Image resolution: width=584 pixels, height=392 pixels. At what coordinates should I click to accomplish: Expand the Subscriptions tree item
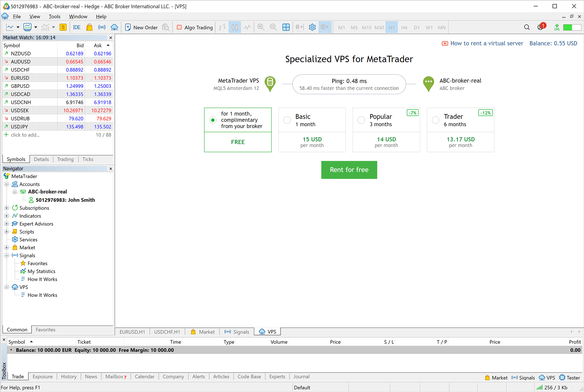(6, 208)
